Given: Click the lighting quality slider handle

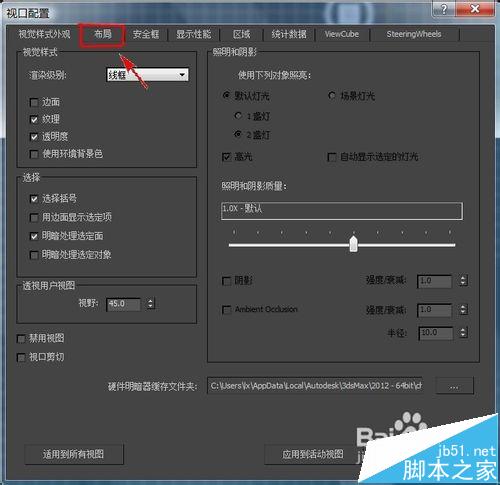Looking at the screenshot, I should tap(354, 244).
